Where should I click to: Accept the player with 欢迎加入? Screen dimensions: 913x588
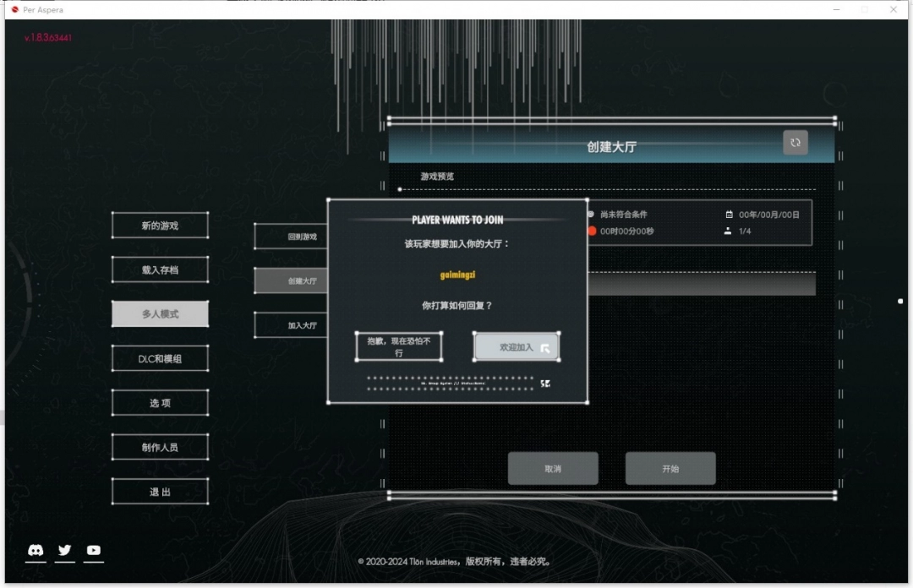[x=516, y=347]
